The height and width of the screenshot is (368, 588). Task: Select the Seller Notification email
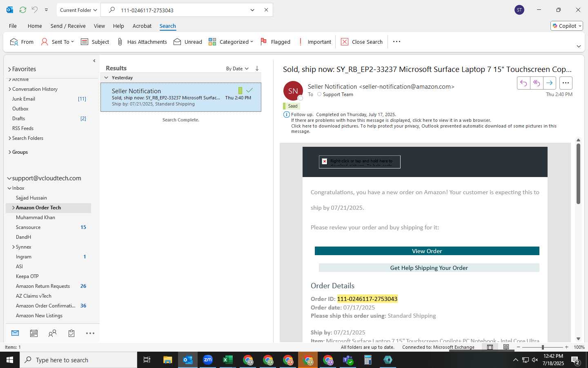click(181, 97)
